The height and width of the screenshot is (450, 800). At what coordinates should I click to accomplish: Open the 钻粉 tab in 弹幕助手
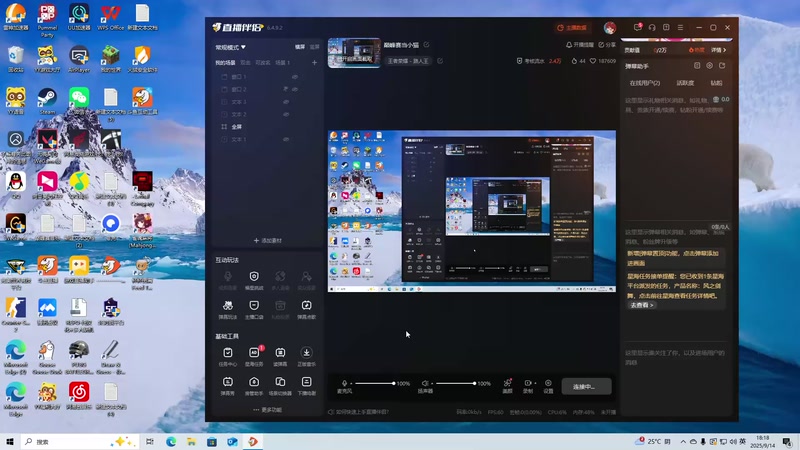tap(716, 83)
